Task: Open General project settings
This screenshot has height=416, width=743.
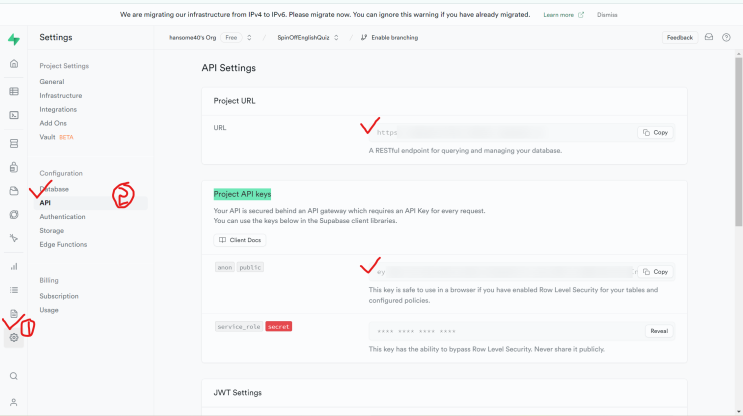Action: click(51, 81)
